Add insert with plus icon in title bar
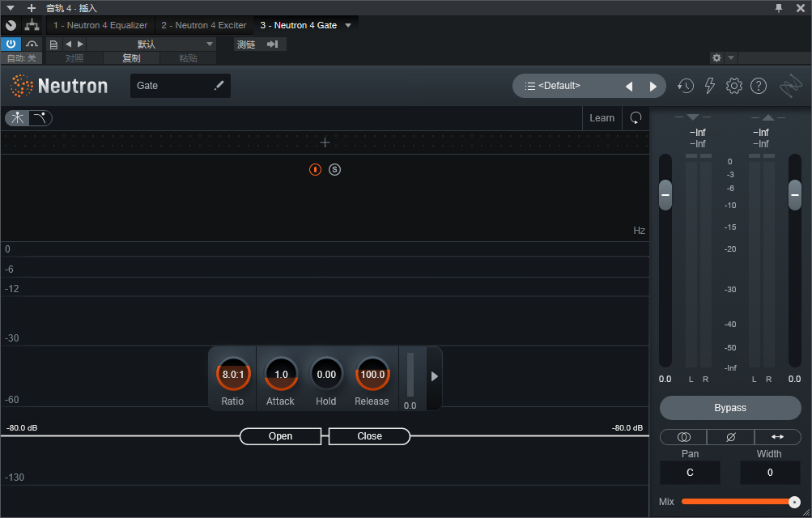 tap(32, 8)
